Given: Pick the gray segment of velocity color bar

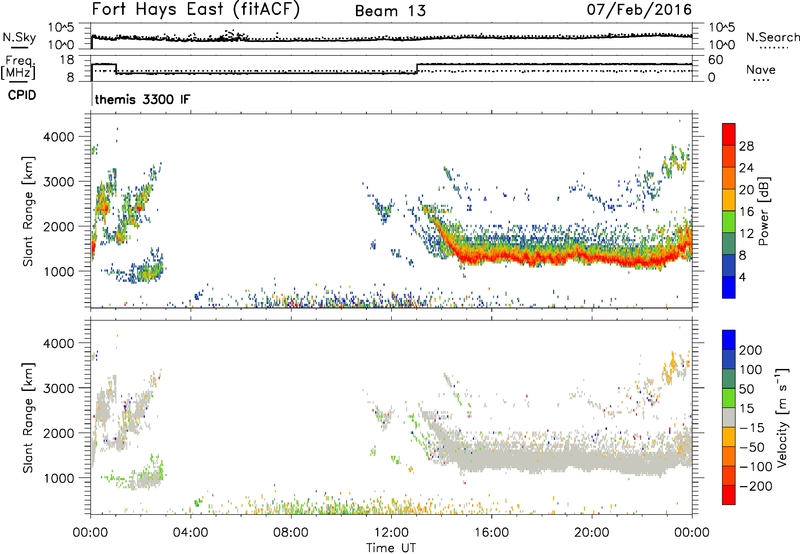Looking at the screenshot, I should pos(729,417).
